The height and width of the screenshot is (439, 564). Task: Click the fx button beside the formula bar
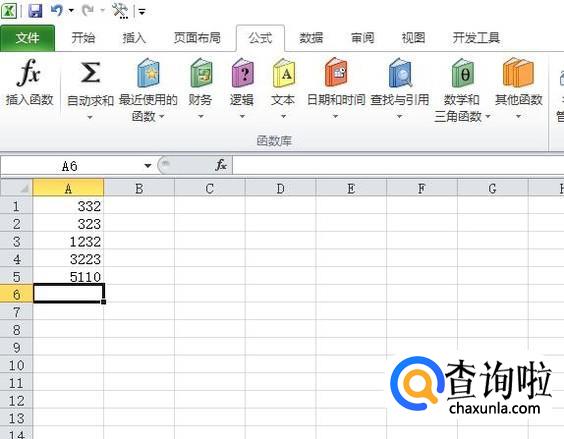[221, 166]
